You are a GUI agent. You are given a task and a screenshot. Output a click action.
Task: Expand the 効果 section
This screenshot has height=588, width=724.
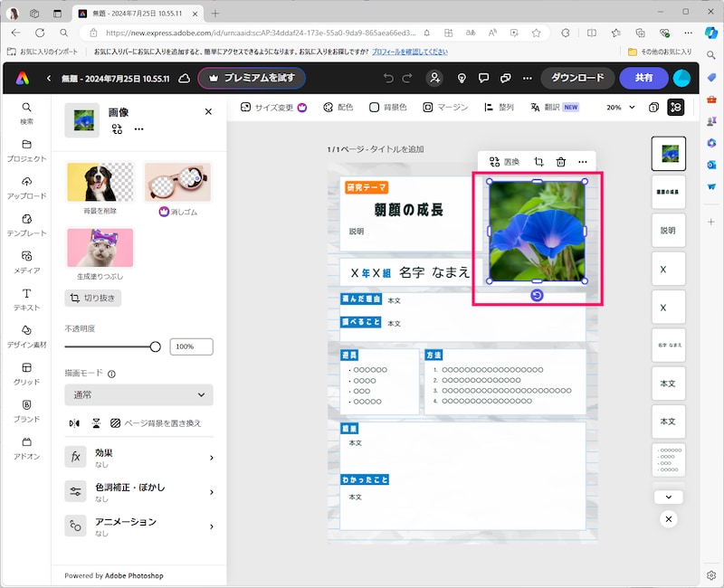pyautogui.click(x=138, y=457)
